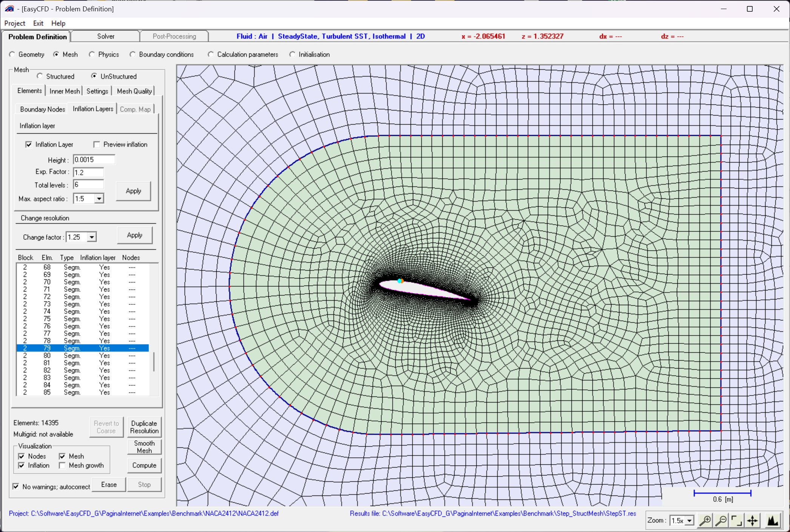Screen dimensions: 790x532
Task: Click the EasyCFD application icon in title bar
Action: coord(9,9)
